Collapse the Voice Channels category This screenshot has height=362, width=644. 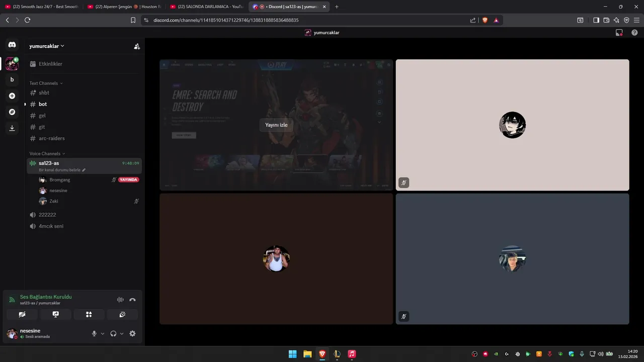pos(47,153)
